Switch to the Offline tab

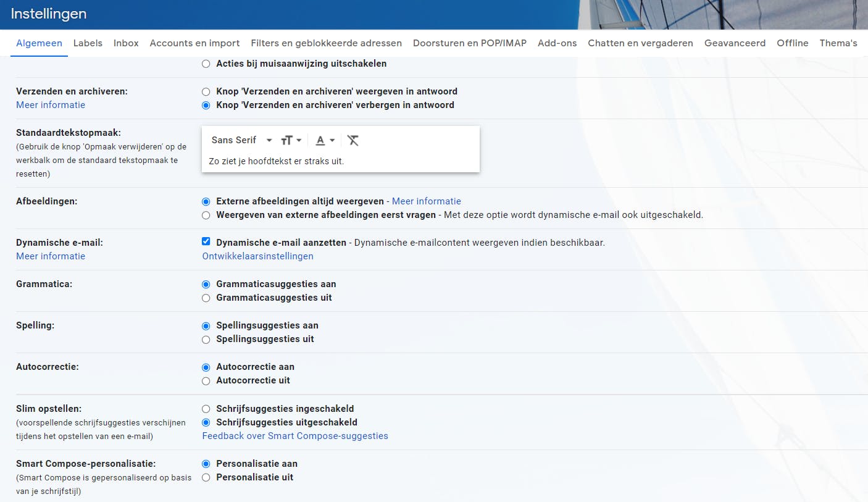pos(793,43)
